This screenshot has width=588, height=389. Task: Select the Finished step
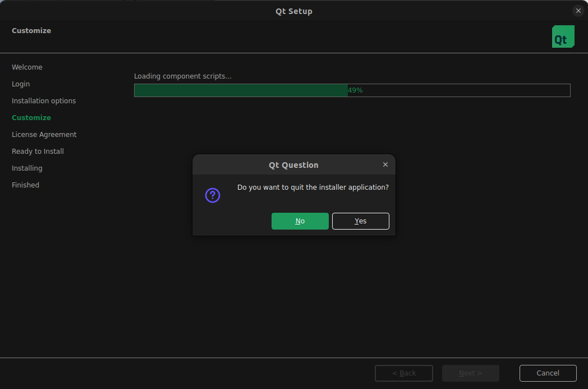pos(25,185)
